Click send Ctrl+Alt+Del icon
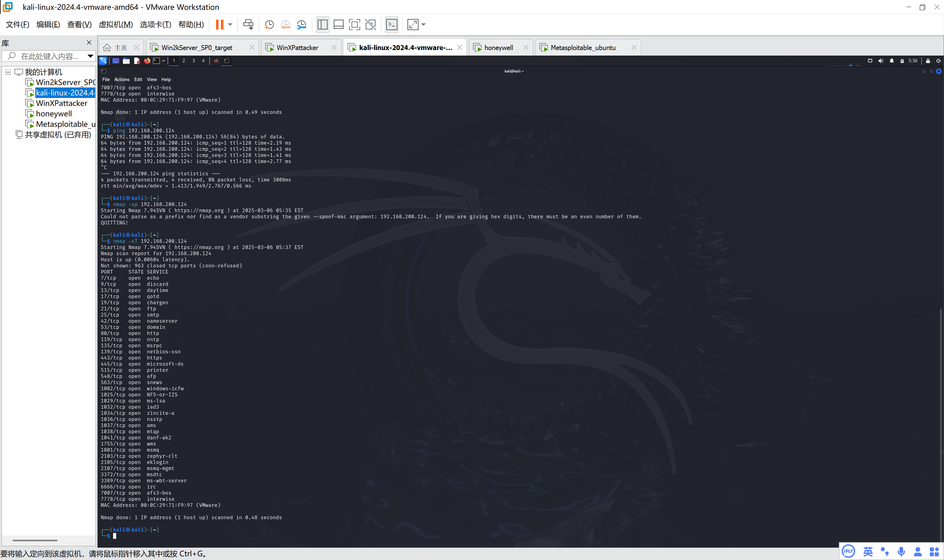Viewport: 944px width, 560px height. (x=248, y=25)
